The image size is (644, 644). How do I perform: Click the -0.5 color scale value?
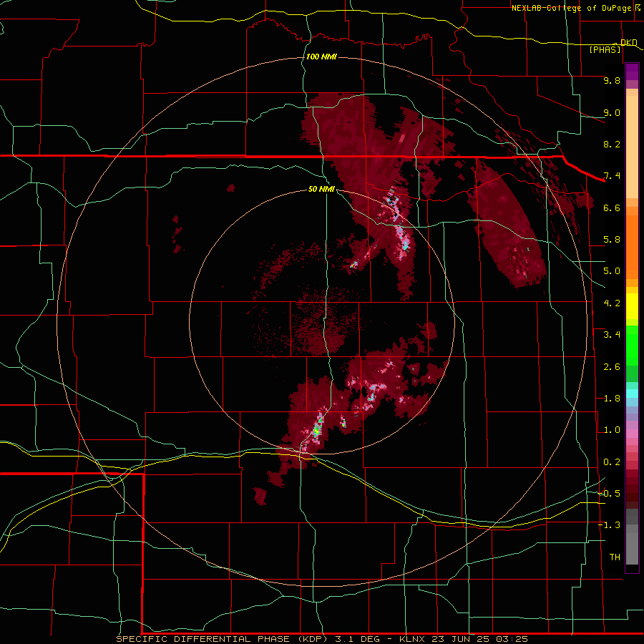[x=609, y=494]
